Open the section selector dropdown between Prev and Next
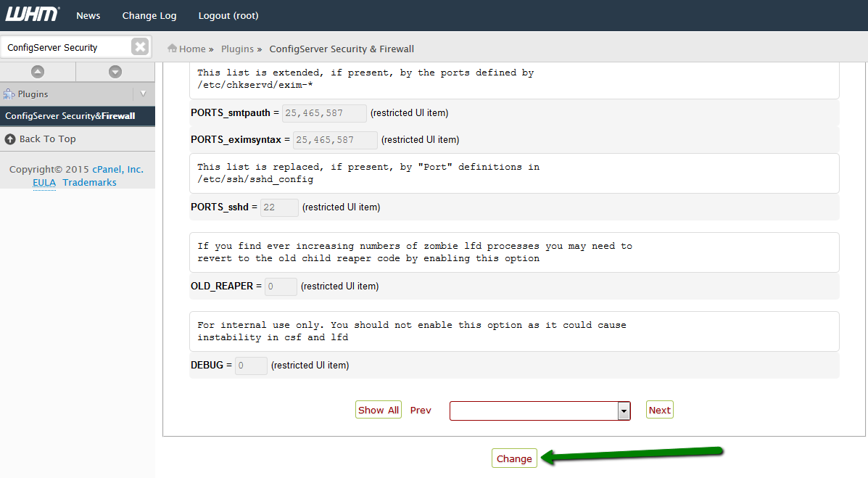This screenshot has width=868, height=478. [x=623, y=411]
